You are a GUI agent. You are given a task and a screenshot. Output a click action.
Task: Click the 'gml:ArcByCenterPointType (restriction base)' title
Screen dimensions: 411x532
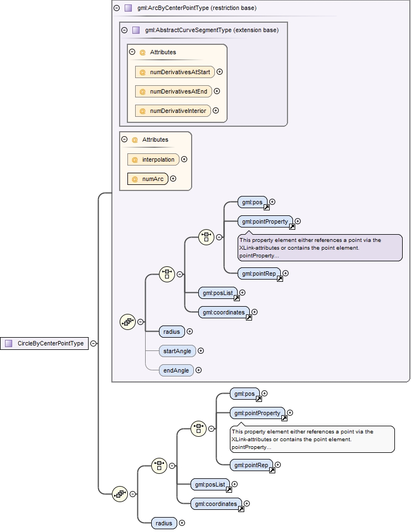(x=197, y=8)
